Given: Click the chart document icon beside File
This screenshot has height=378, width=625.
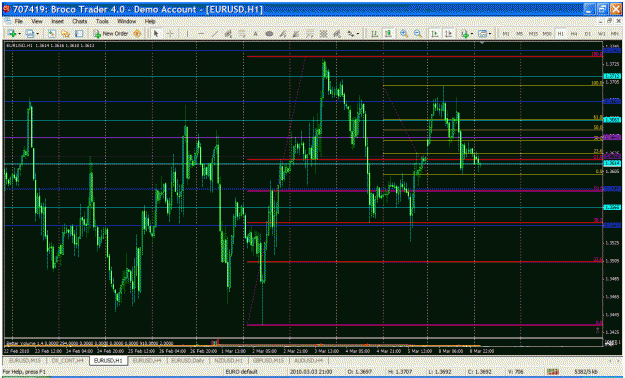Looking at the screenshot, I should (x=8, y=21).
